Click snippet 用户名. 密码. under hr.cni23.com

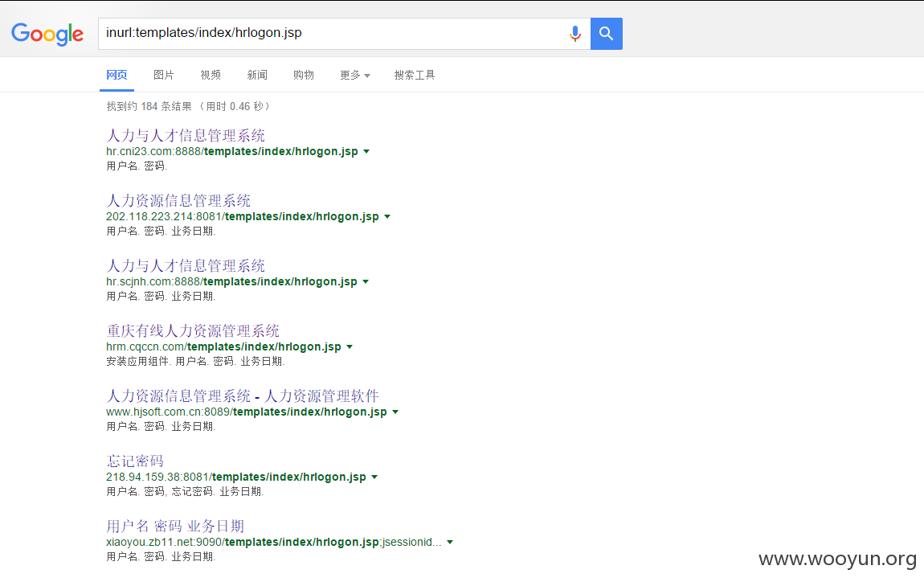click(137, 166)
